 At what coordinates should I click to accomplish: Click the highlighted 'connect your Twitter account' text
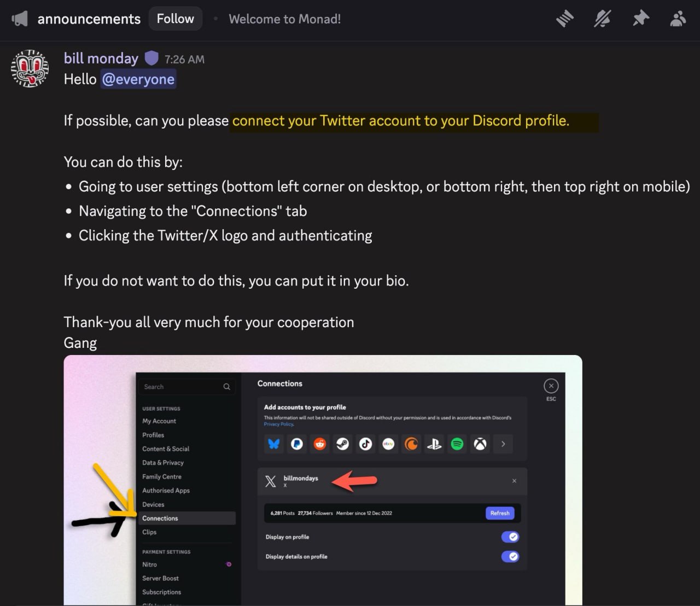point(401,121)
